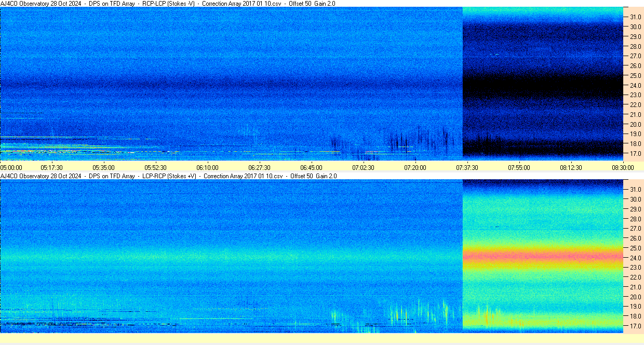This screenshot has height=345, width=644.
Task: Click 29.0 frequency label in LCP-RCP panel
Action: [636, 209]
